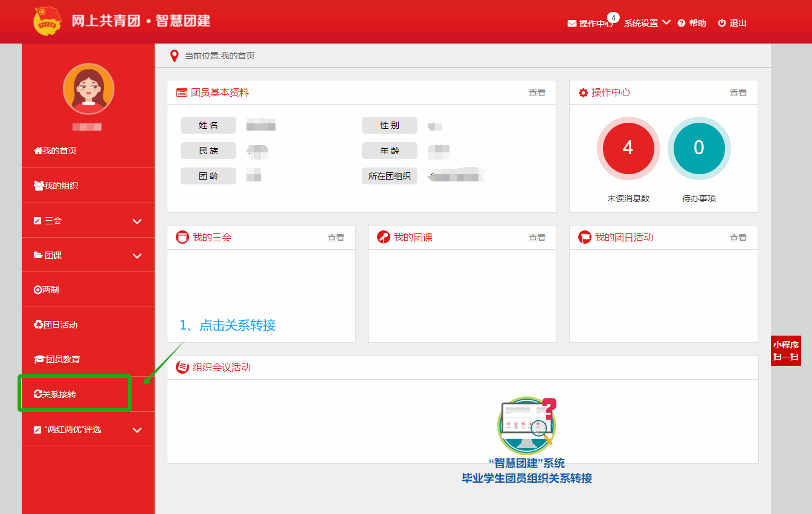Click the 组织会议活动 panel title
The height and width of the screenshot is (514, 812).
222,367
